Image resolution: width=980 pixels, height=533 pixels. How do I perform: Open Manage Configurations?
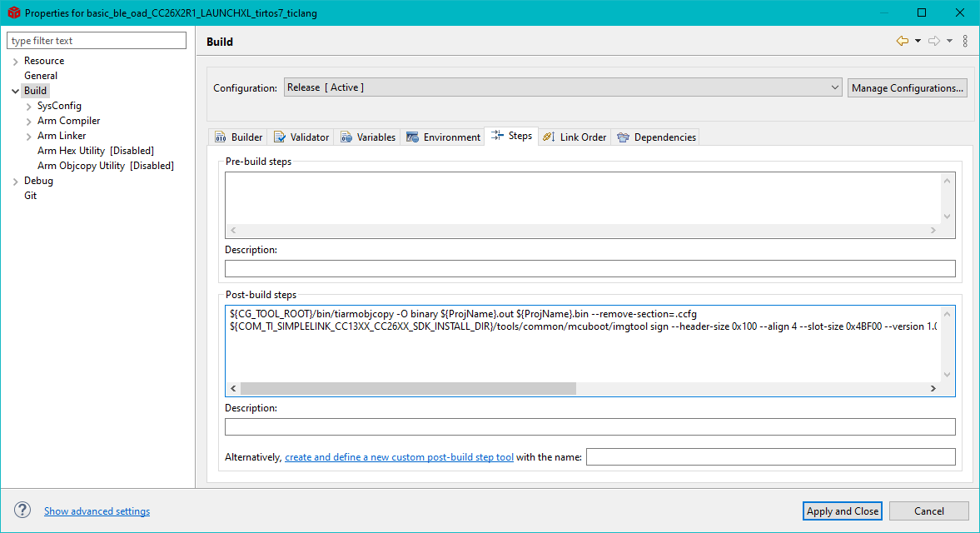click(x=907, y=87)
